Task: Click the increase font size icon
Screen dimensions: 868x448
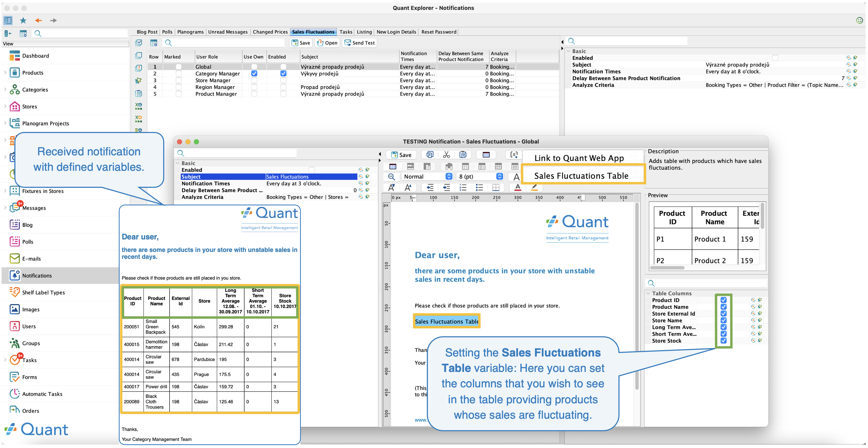Action: (x=408, y=188)
